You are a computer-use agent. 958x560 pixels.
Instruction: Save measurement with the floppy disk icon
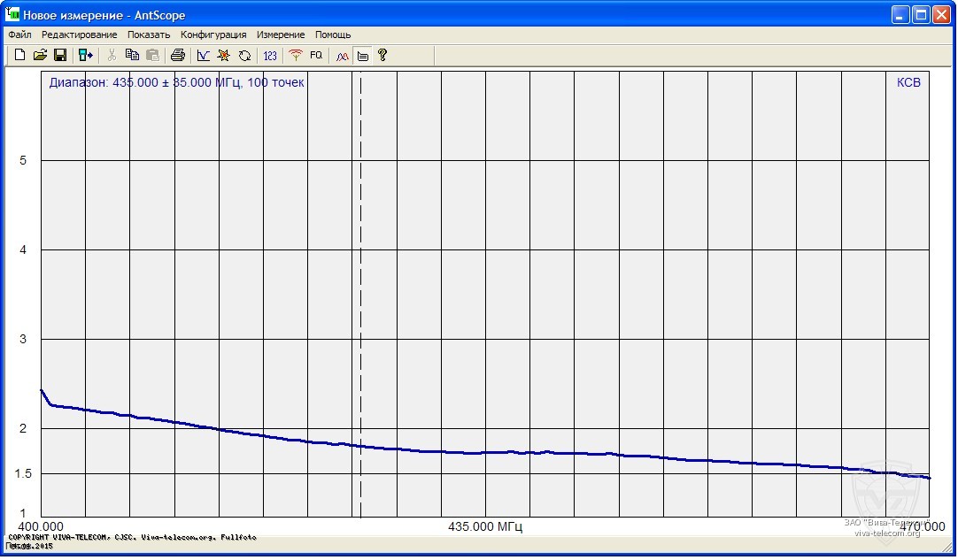pos(60,56)
